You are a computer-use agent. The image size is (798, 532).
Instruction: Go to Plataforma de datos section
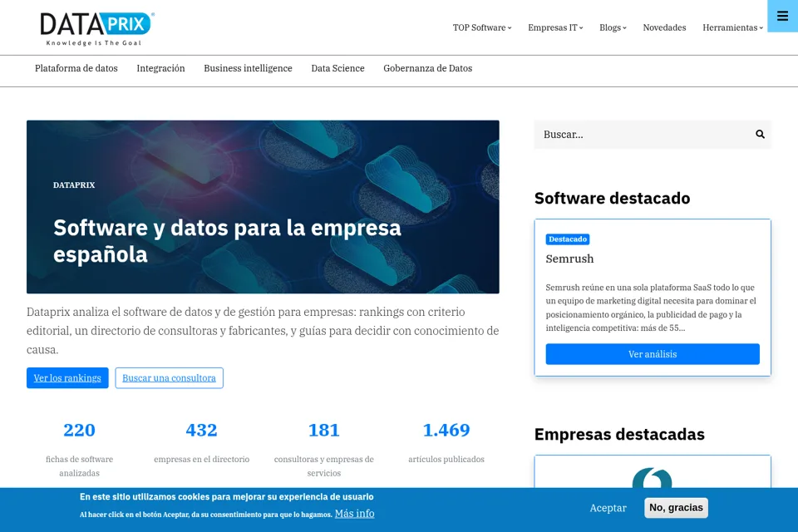pos(76,68)
